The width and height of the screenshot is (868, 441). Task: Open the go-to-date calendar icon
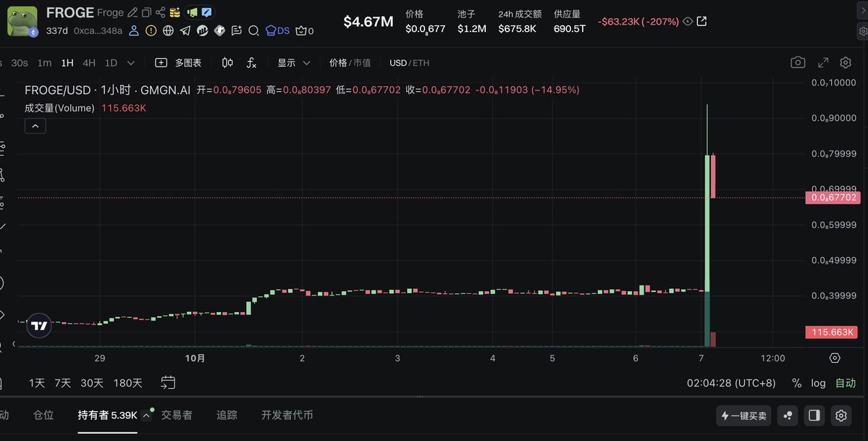[x=168, y=382]
